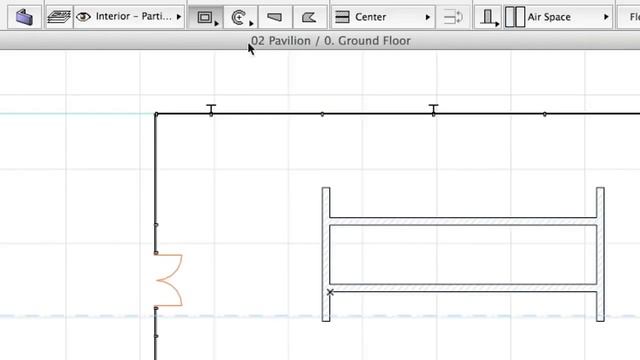Click the reference line icon beside Center
640x360 pixels.
(x=342, y=17)
